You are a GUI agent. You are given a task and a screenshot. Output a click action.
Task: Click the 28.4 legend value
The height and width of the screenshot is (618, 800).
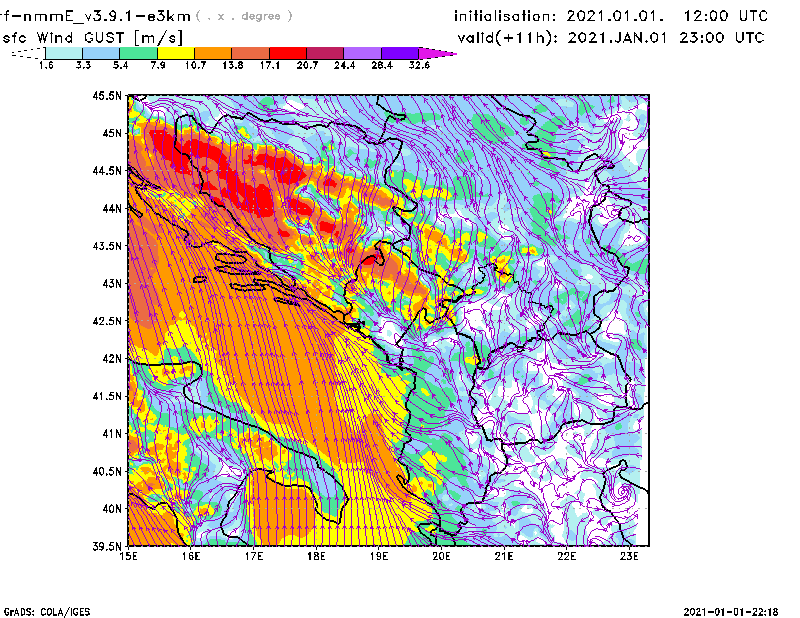pos(382,65)
